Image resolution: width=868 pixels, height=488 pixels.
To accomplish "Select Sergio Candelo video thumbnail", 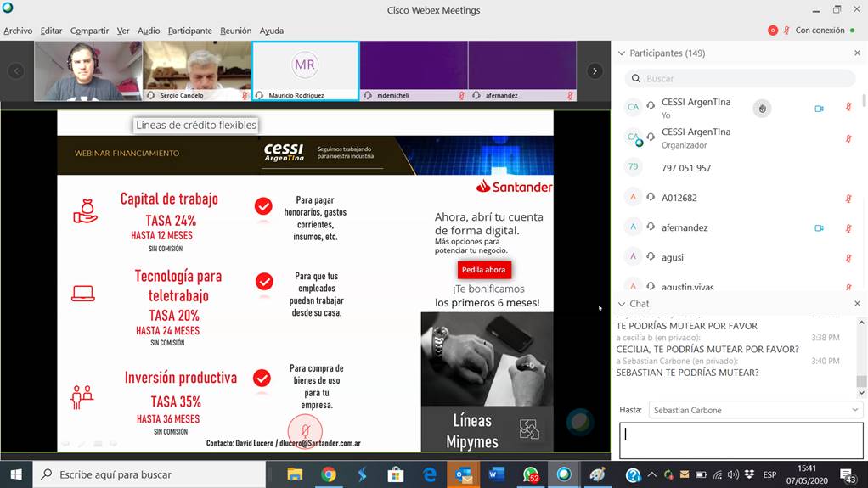I will (x=197, y=70).
